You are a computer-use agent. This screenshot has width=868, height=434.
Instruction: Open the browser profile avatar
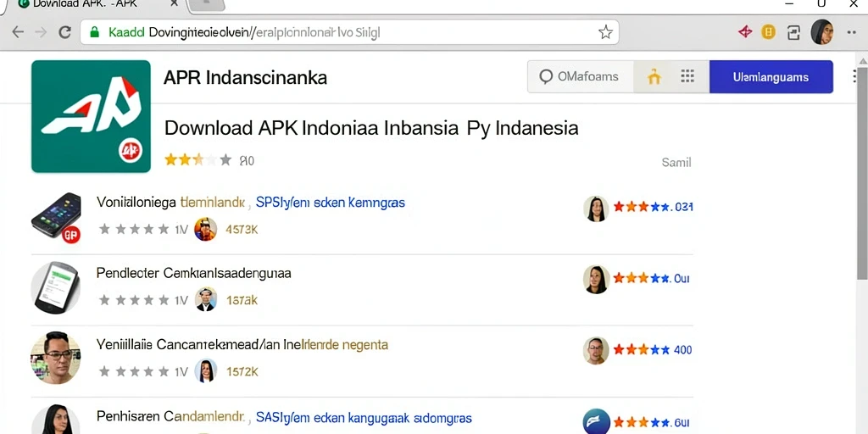(822, 32)
